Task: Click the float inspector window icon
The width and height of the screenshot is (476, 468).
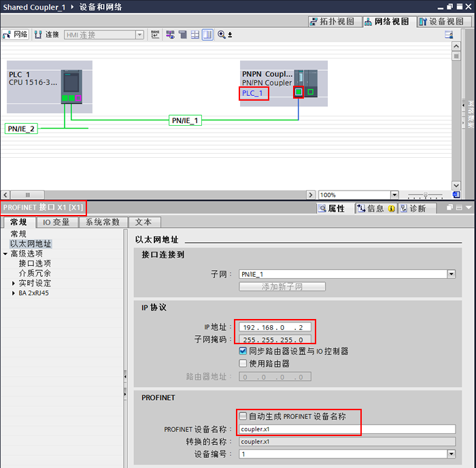Action: pyautogui.click(x=449, y=207)
